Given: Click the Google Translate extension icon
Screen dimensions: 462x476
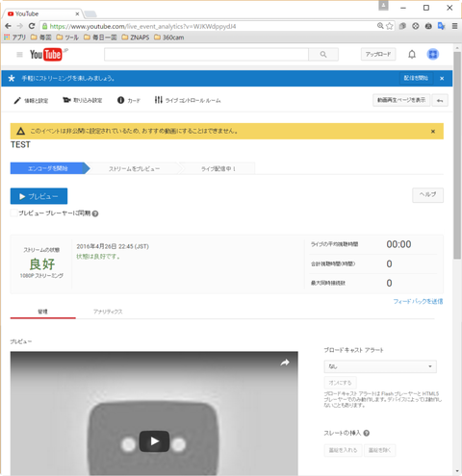Looking at the screenshot, I should [x=441, y=26].
